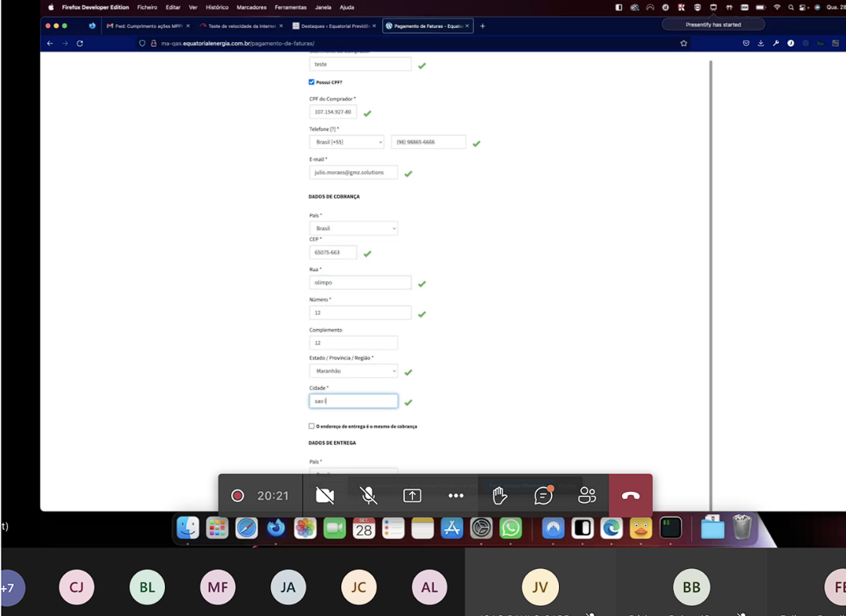Reload the page in Firefox
The height and width of the screenshot is (616, 846).
point(80,43)
